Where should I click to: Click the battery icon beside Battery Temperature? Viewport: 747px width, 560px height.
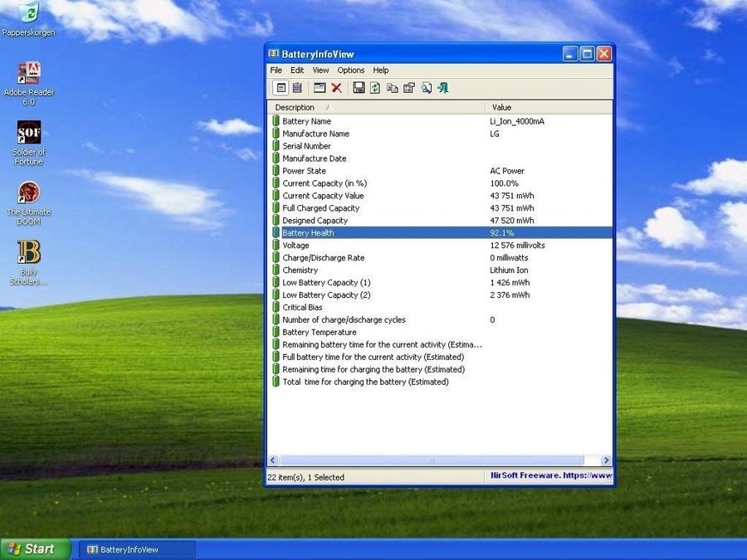tap(276, 332)
